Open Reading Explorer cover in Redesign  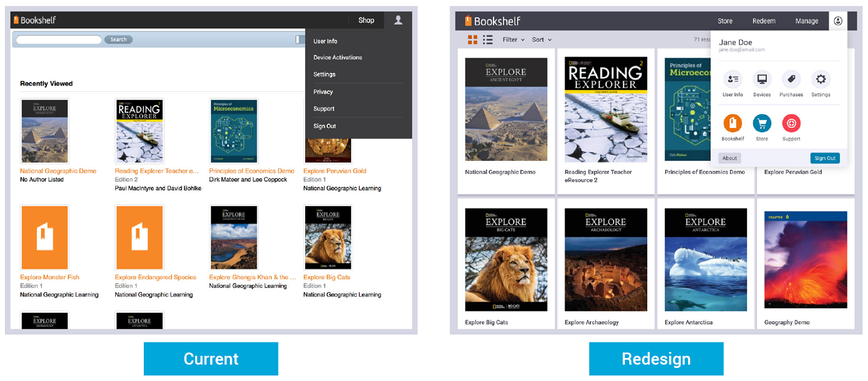pyautogui.click(x=606, y=110)
